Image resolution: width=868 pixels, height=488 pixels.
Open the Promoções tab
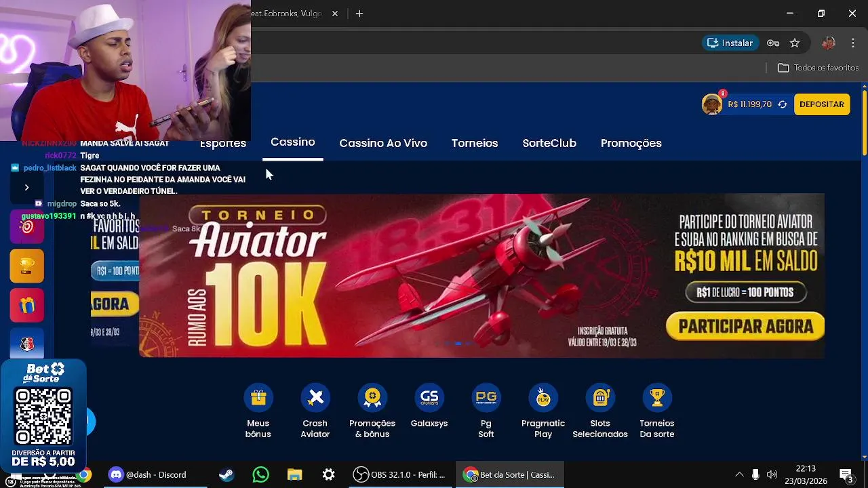(x=631, y=143)
